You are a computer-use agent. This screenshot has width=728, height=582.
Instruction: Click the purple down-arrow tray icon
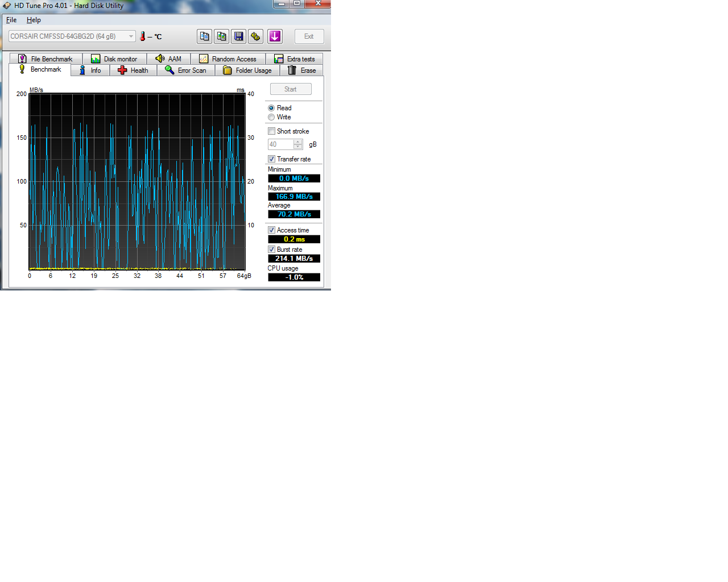click(x=275, y=36)
